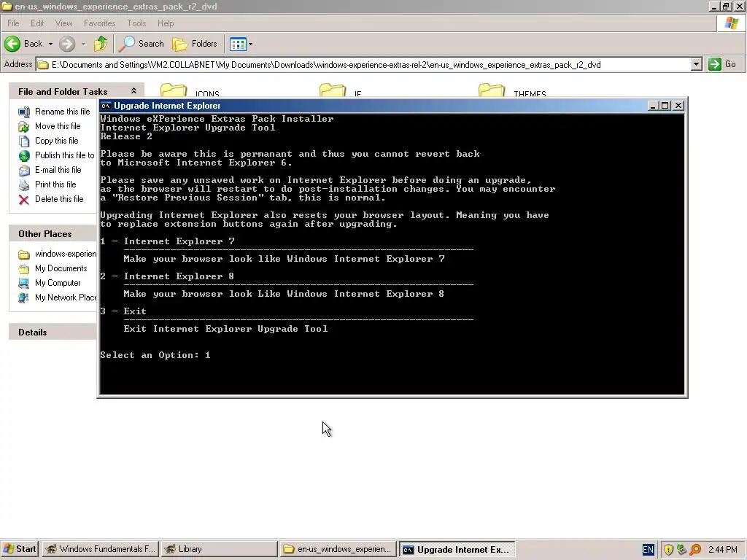747x560 pixels.
Task: Click the Windows flag logo in menu bar
Action: [731, 23]
